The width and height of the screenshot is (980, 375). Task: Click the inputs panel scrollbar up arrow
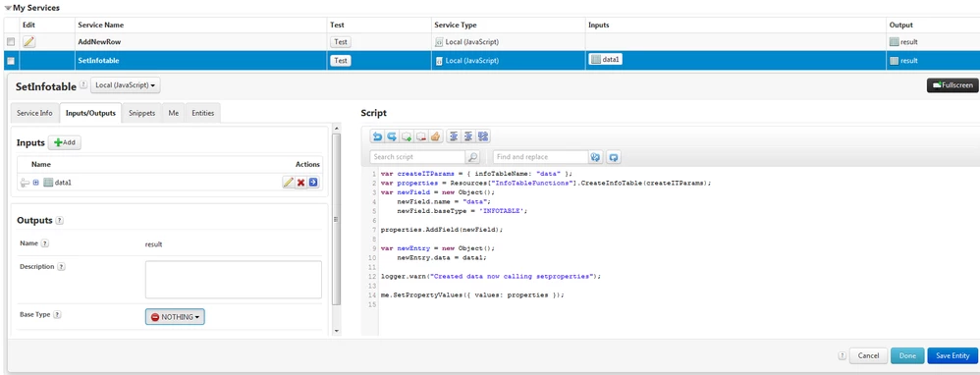[x=336, y=129]
